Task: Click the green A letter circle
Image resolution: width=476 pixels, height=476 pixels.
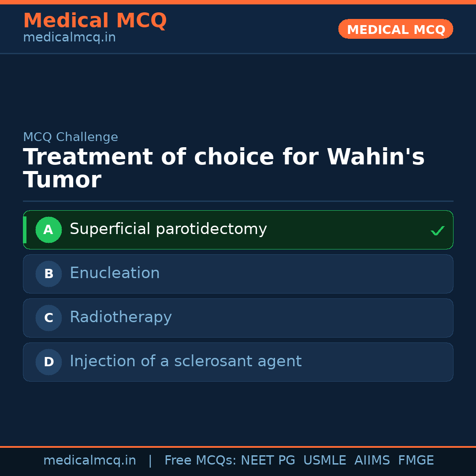Action: (48, 230)
